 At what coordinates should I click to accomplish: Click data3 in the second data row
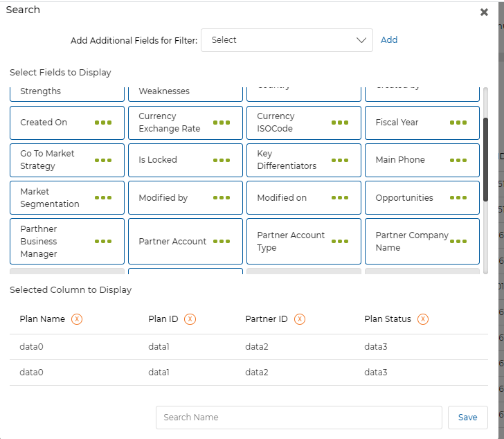pos(376,373)
